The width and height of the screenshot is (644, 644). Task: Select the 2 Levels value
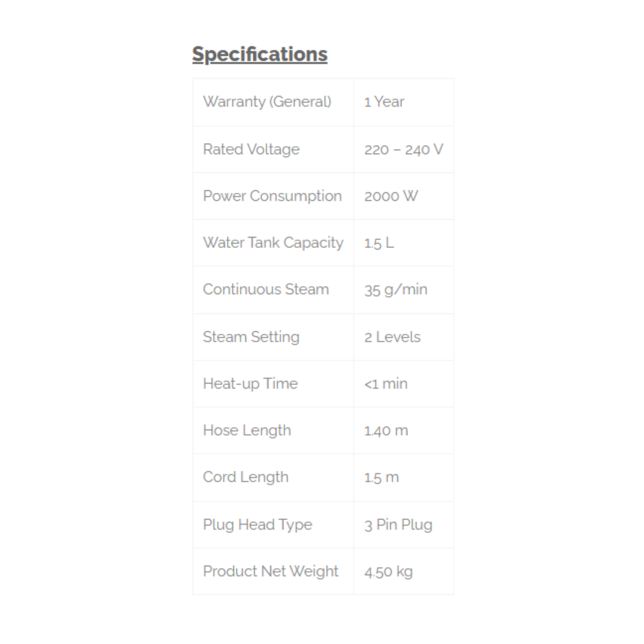[x=392, y=337]
